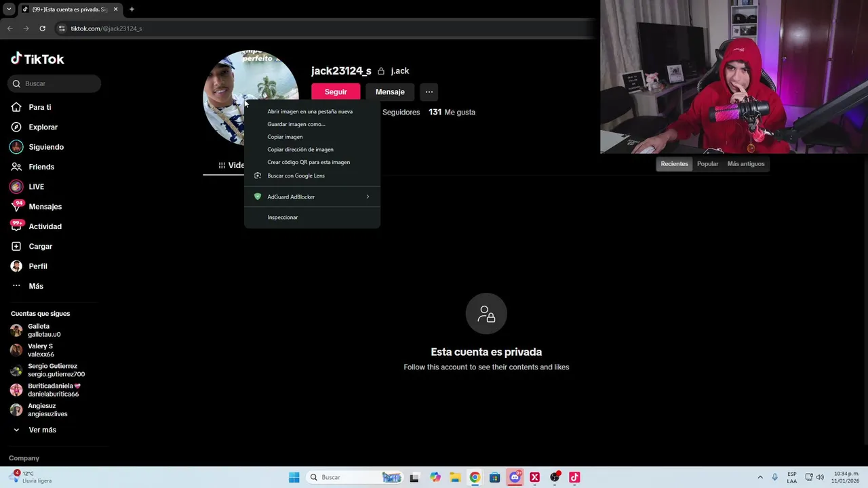The image size is (868, 488).
Task: Open Windows Start menu
Action: click(294, 477)
